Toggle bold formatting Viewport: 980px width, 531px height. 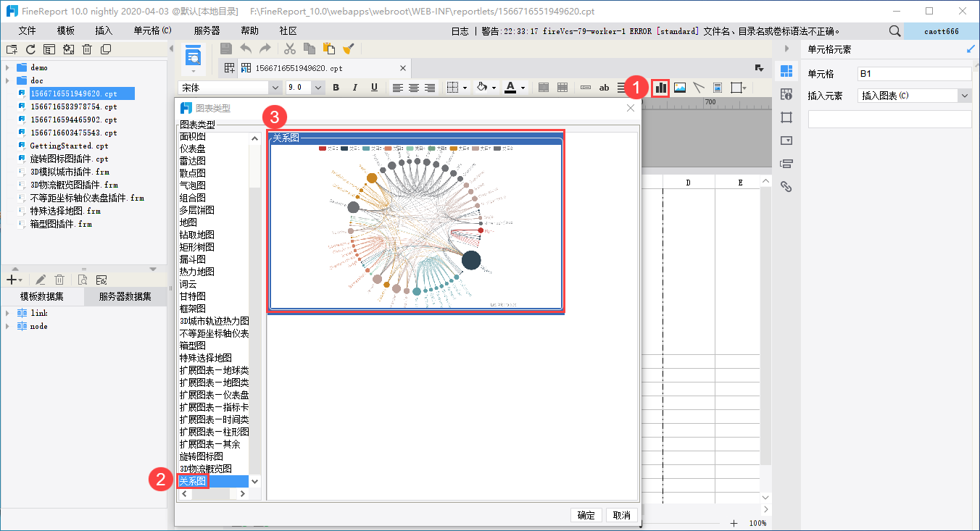click(x=336, y=88)
